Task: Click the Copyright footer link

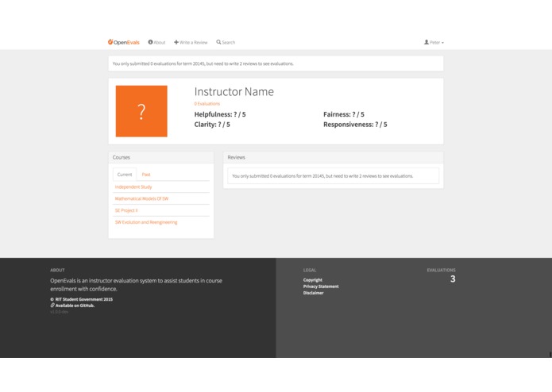Action: click(313, 280)
